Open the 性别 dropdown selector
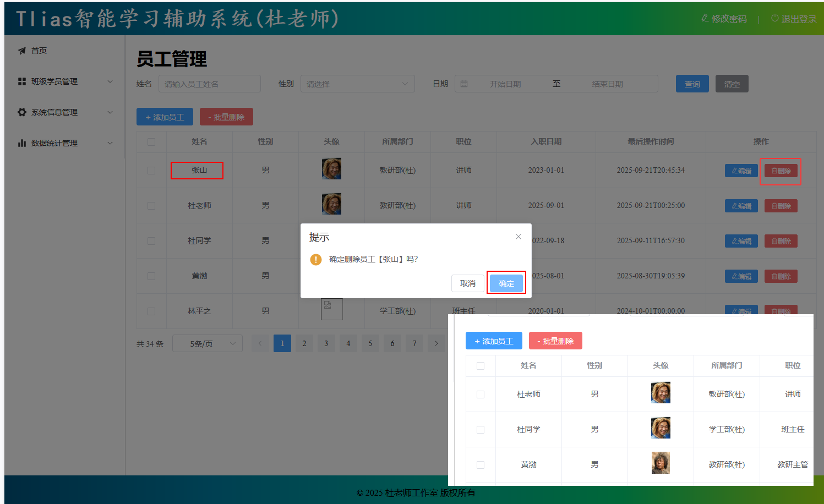The height and width of the screenshot is (504, 824). click(357, 84)
